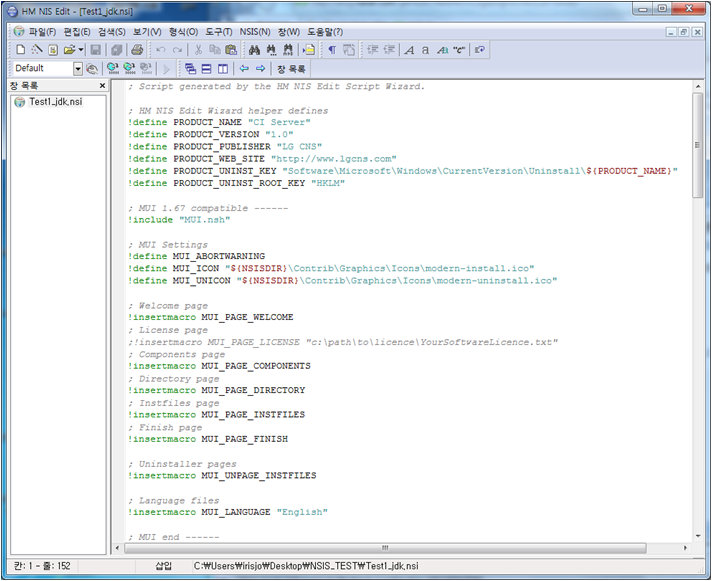
Task: Click the Print icon in toolbar
Action: pos(137,49)
